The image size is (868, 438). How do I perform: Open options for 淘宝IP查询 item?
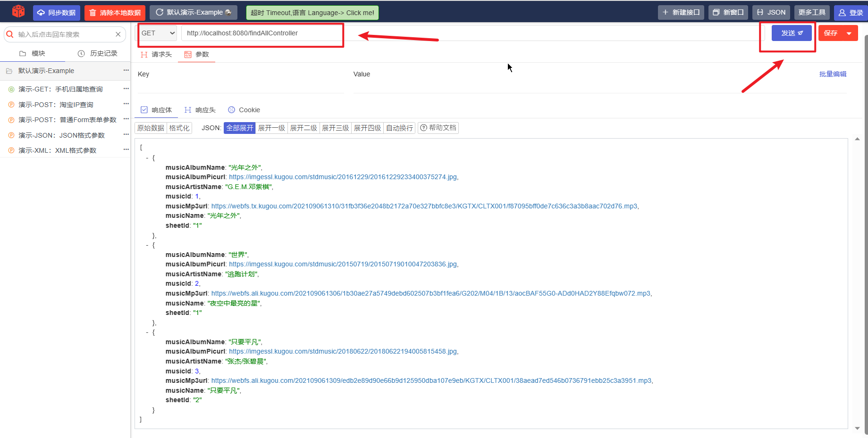126,104
